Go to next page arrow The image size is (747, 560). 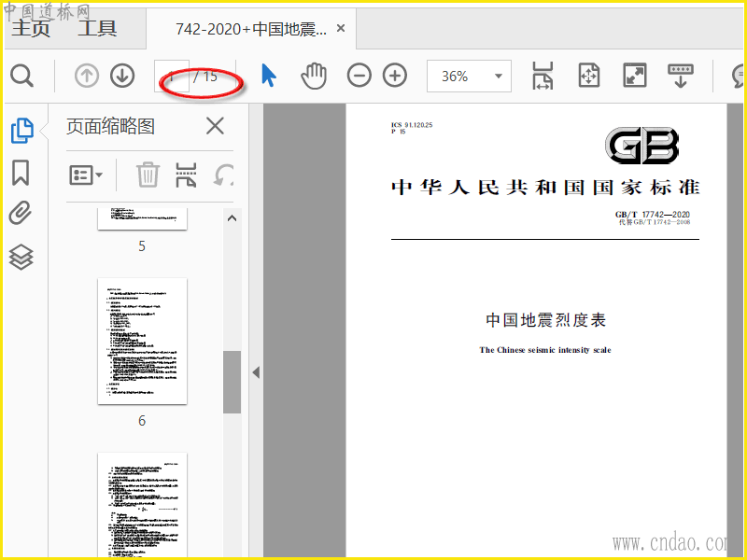point(122,76)
